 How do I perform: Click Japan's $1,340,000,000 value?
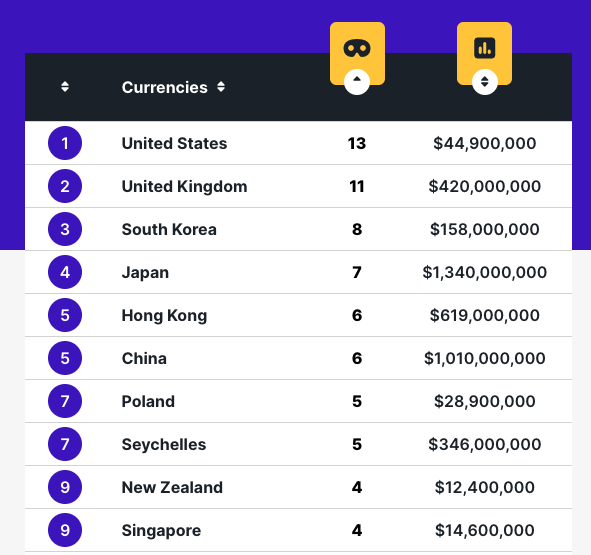click(484, 272)
